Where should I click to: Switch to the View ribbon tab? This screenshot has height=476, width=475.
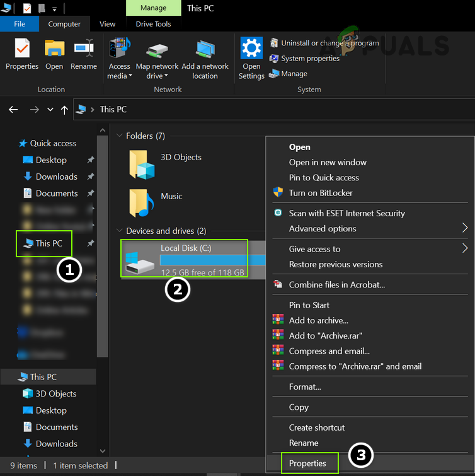108,24
